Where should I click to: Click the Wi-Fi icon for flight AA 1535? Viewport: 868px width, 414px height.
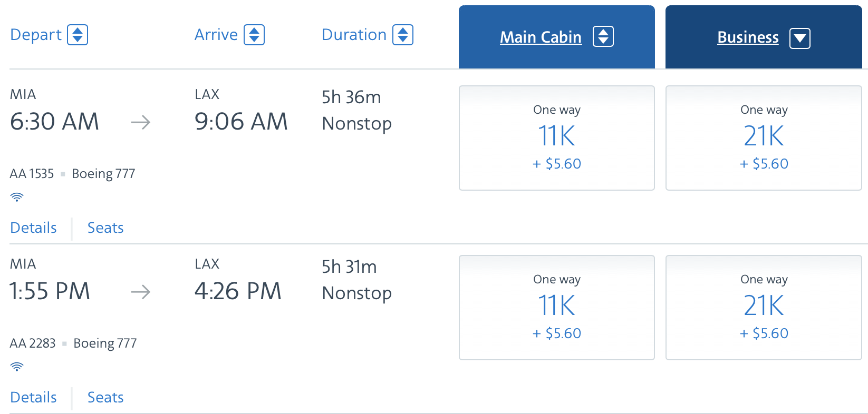point(16,196)
